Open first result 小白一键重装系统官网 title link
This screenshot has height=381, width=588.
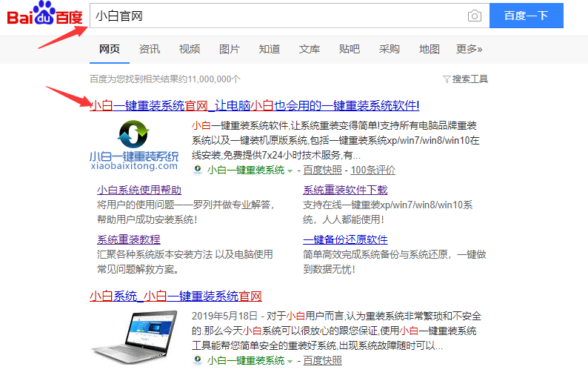[254, 105]
